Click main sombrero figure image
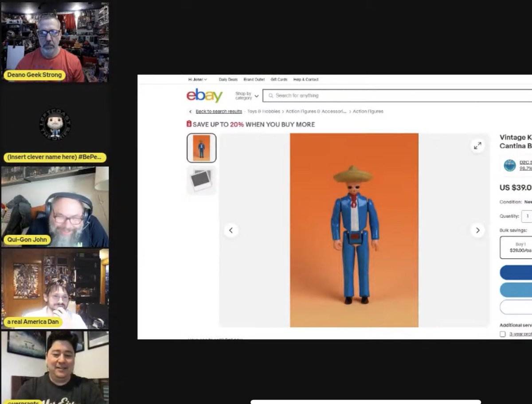 tap(354, 230)
